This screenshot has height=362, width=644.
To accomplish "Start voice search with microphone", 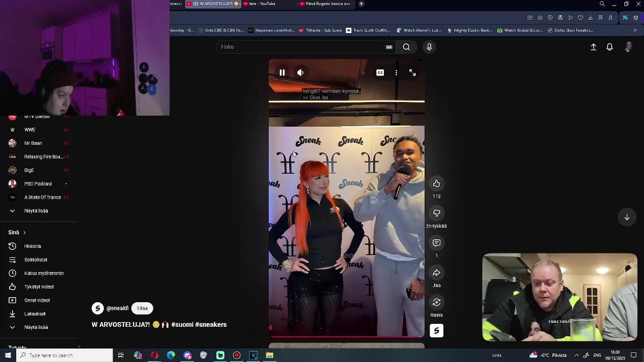I will tap(429, 47).
